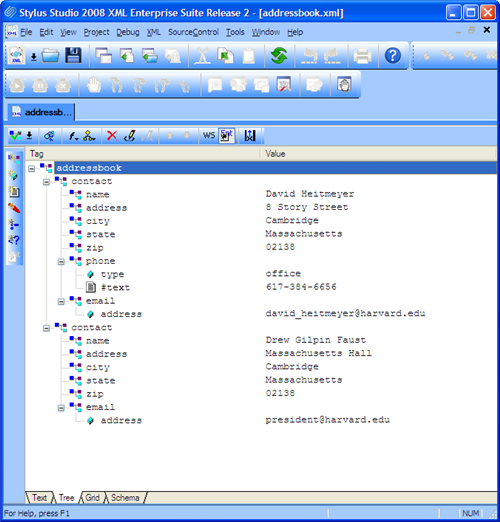
Task: Click the last hand-on-page debug toolbar icon
Action: [344, 85]
